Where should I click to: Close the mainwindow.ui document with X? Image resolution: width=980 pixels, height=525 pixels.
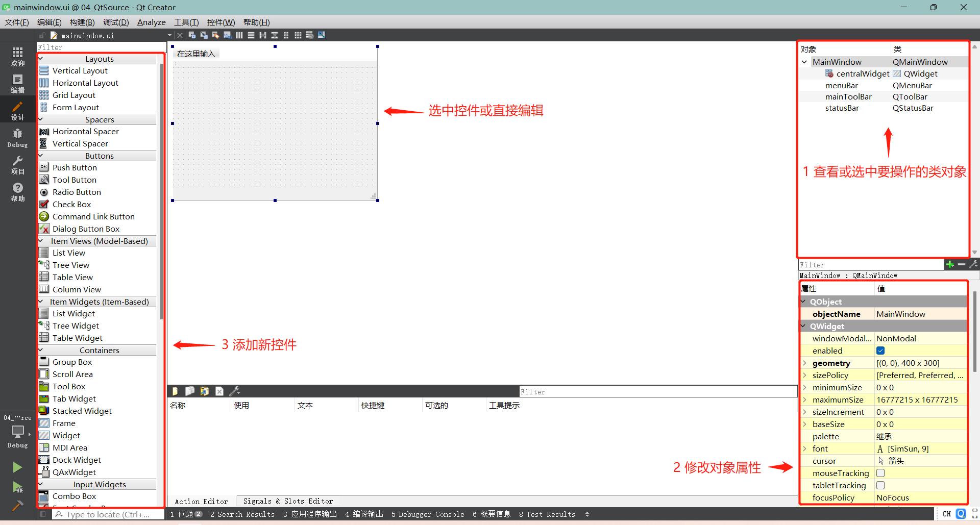(180, 35)
